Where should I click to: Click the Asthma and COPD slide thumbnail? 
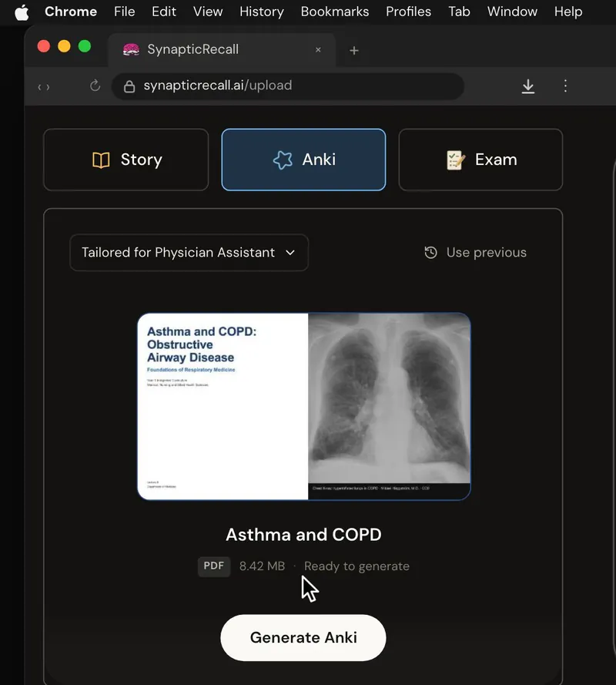pos(304,406)
